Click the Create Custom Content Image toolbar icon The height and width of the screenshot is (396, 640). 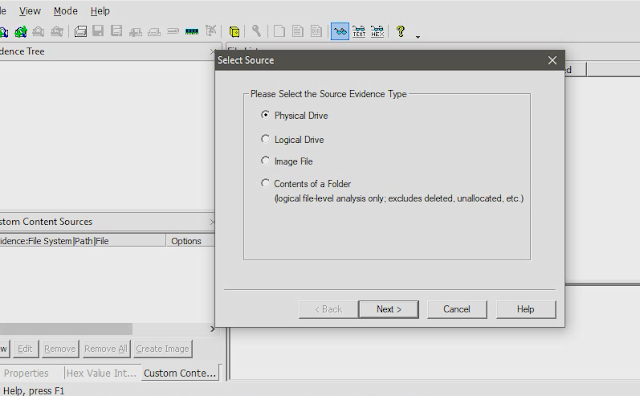tap(154, 32)
